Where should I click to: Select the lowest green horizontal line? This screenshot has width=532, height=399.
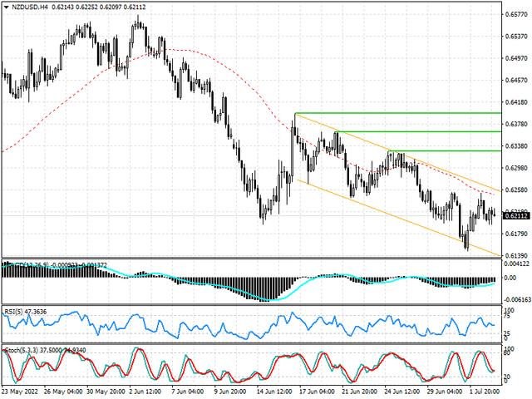[x=449, y=151]
